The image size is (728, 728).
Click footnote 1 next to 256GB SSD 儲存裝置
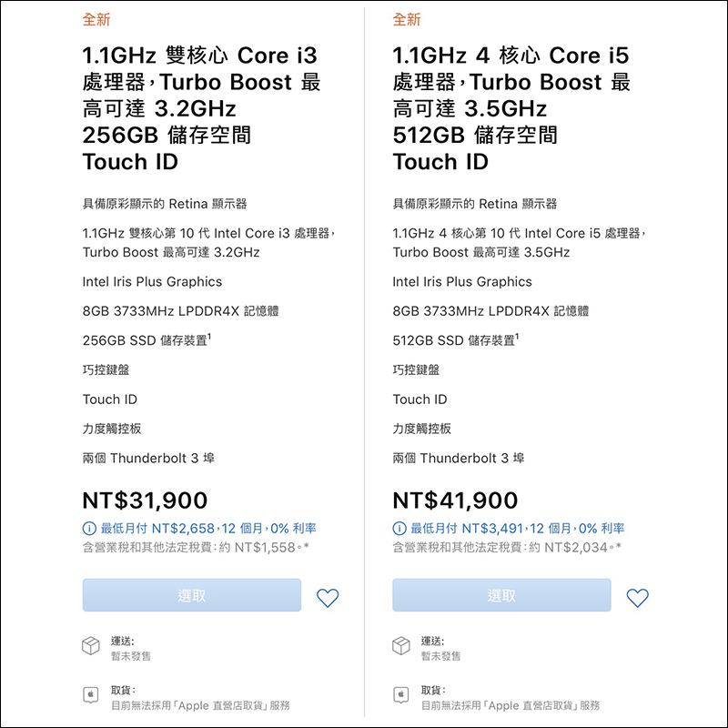click(x=209, y=337)
